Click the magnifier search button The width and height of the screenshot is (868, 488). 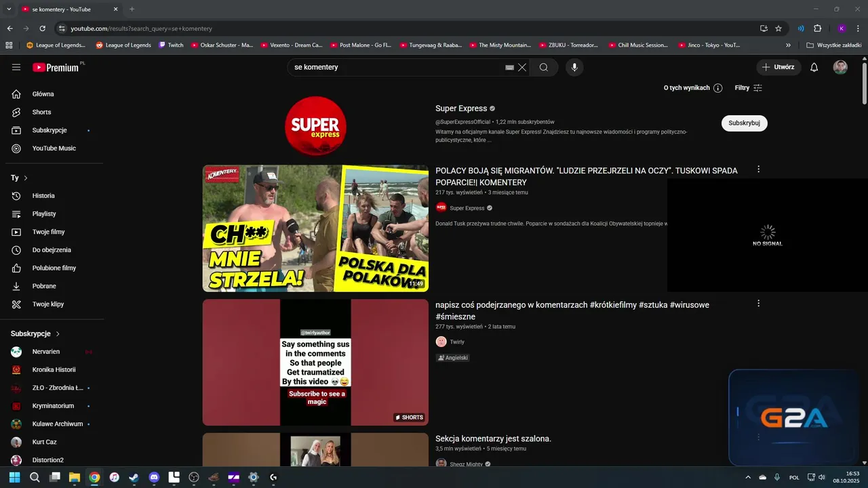coord(544,67)
